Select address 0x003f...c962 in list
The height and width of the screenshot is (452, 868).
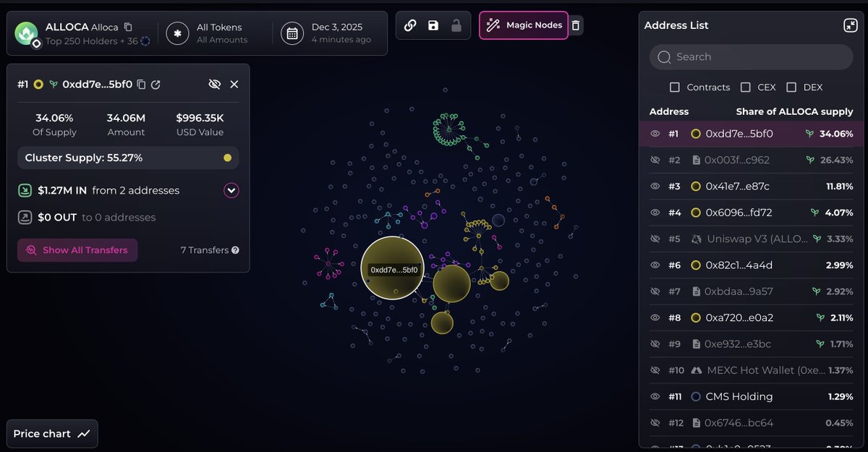pyautogui.click(x=737, y=160)
